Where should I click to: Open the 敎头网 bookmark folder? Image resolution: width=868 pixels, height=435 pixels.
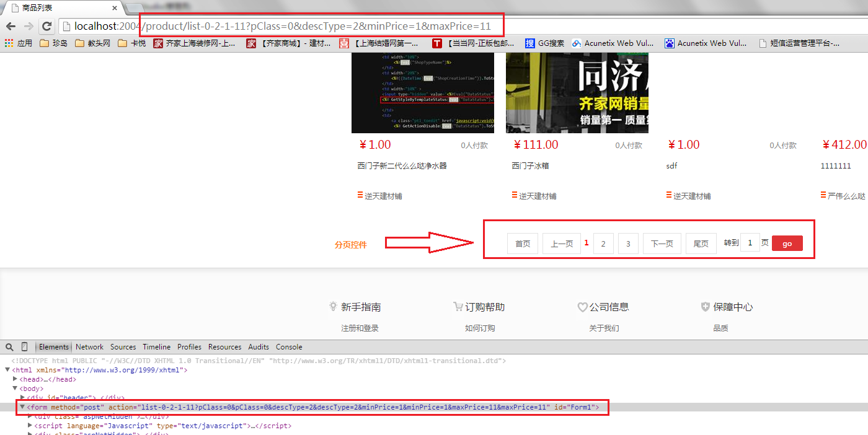point(92,43)
